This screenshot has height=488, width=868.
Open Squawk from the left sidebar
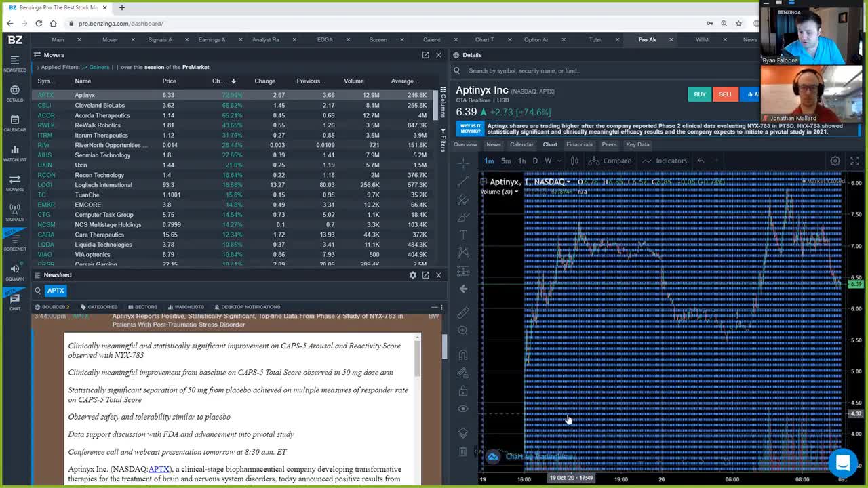[x=15, y=272]
